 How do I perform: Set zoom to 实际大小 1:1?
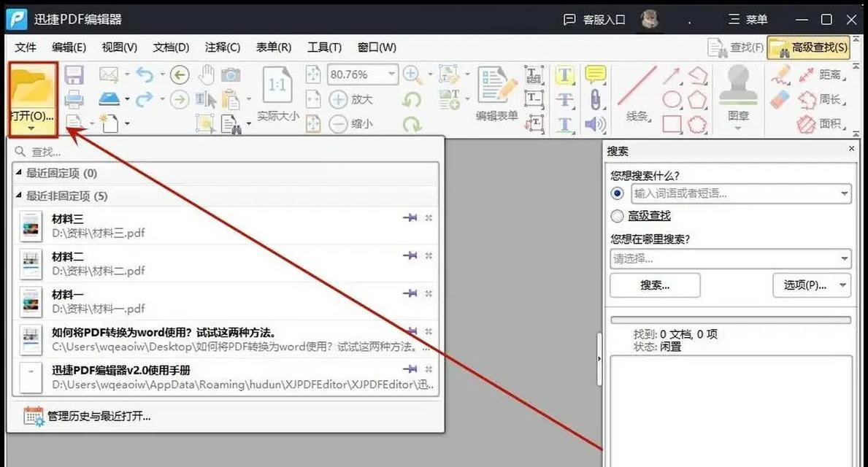(278, 93)
